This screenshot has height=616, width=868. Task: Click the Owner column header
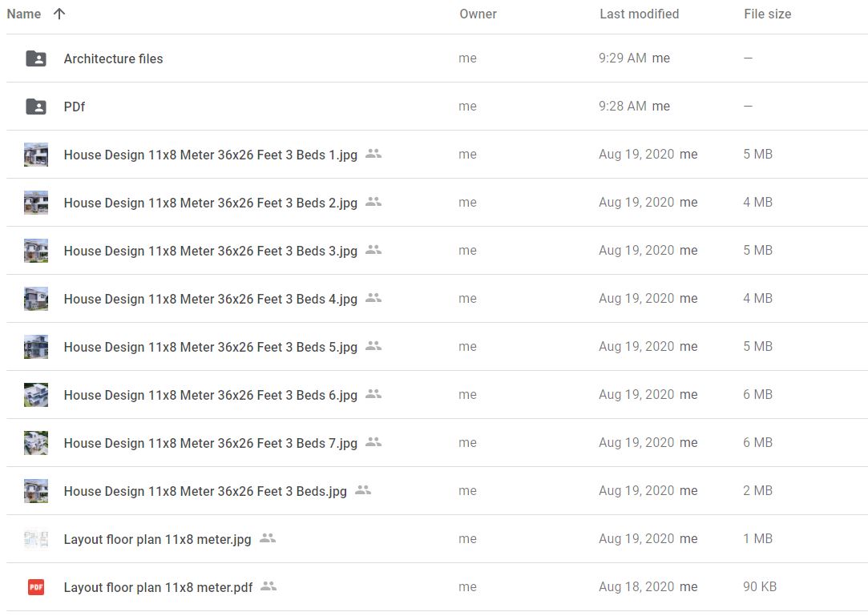pos(478,14)
